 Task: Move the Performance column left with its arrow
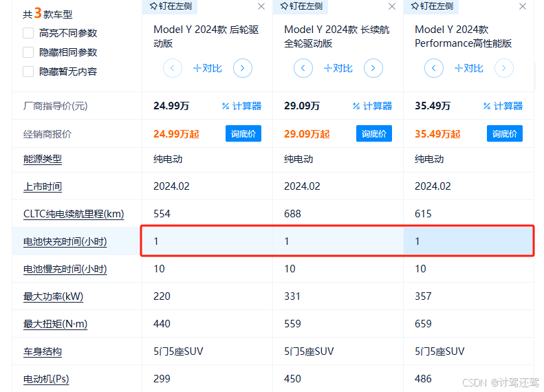pyautogui.click(x=434, y=68)
